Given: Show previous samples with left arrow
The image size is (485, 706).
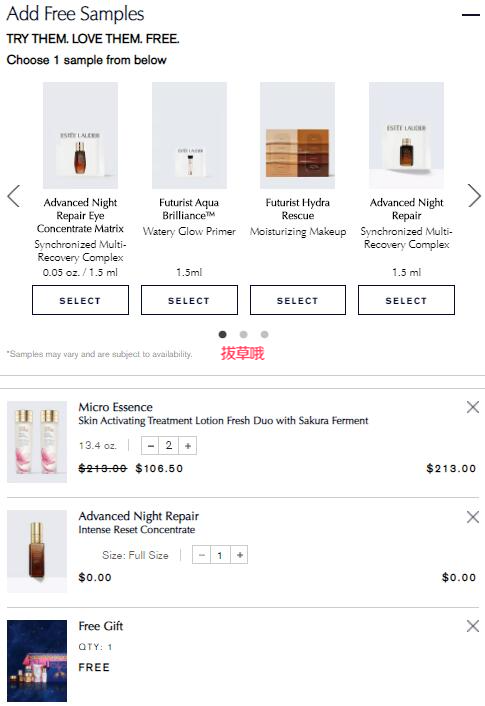Looking at the screenshot, I should 14,196.
